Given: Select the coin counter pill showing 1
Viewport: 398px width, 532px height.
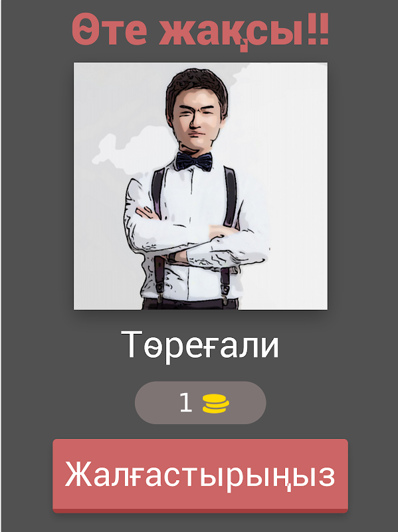Looking at the screenshot, I should (201, 403).
